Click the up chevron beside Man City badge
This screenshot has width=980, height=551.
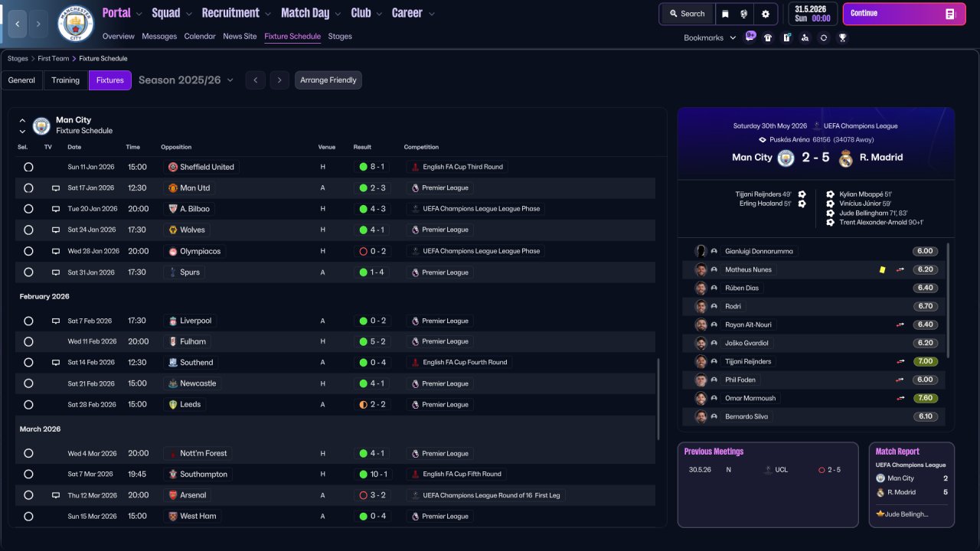point(22,121)
